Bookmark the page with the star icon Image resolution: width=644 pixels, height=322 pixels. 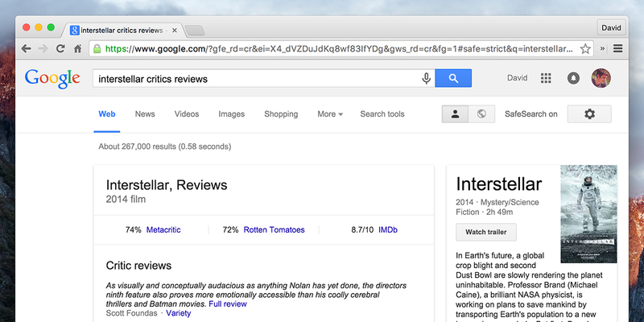tap(585, 49)
